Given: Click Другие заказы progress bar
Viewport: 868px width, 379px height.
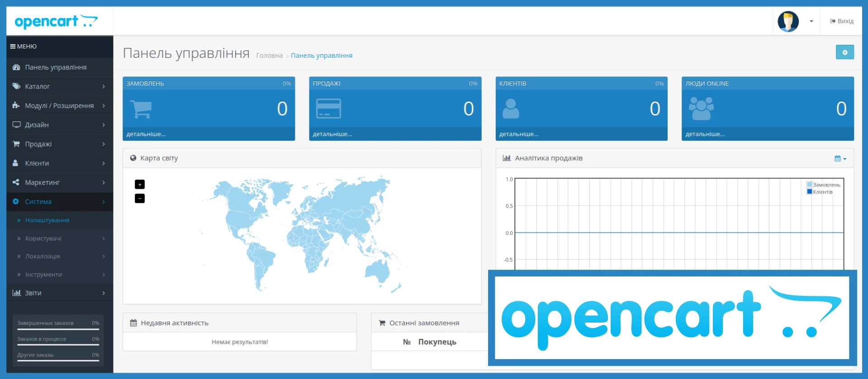Looking at the screenshot, I should click(58, 360).
